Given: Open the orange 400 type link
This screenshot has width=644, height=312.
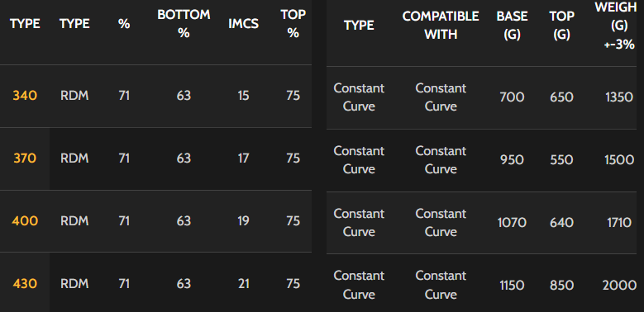Looking at the screenshot, I should (x=25, y=221).
